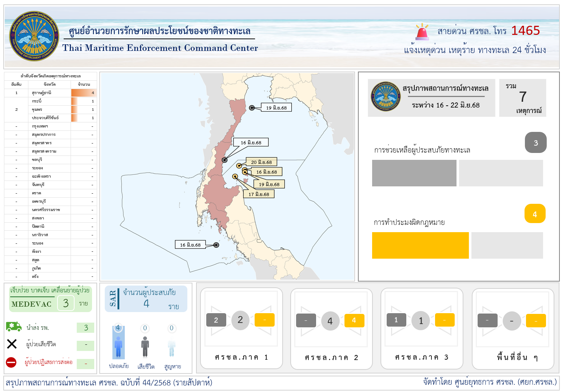Open the ศรชล.ภาค 3 card
566x392 pixels.
(x=422, y=328)
